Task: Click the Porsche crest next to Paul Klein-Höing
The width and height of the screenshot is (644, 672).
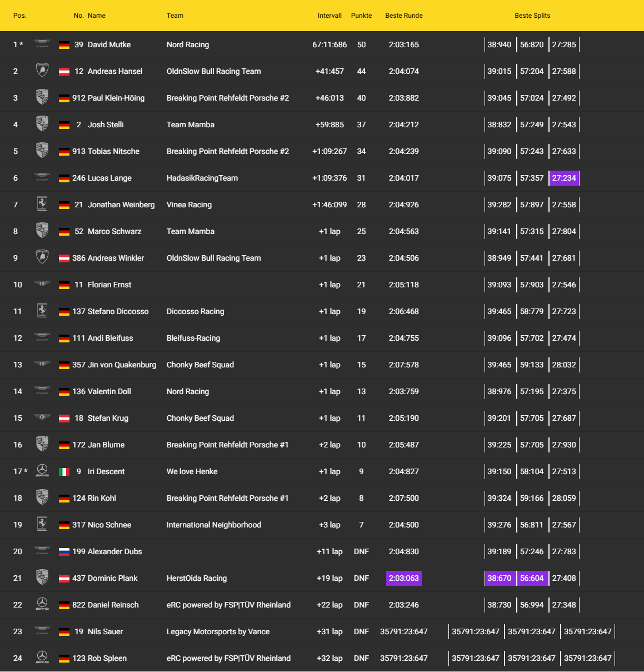Action: [42, 97]
